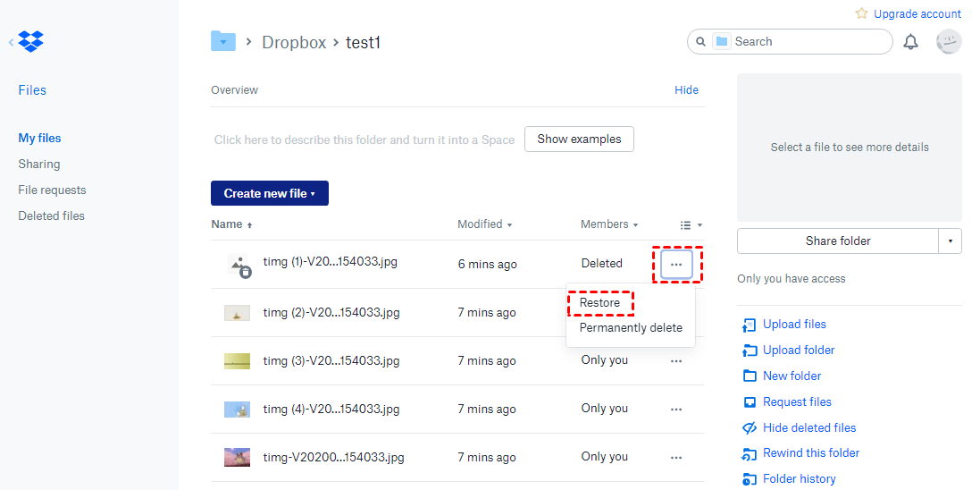This screenshot has height=490, width=980.
Task: Select My files in sidebar
Action: click(x=39, y=139)
